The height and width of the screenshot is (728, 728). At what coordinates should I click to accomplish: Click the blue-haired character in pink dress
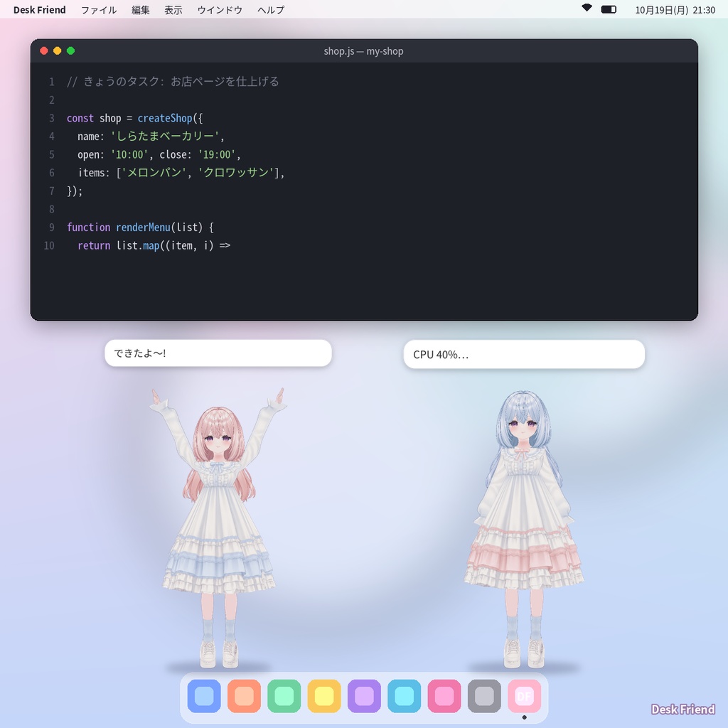pyautogui.click(x=524, y=529)
